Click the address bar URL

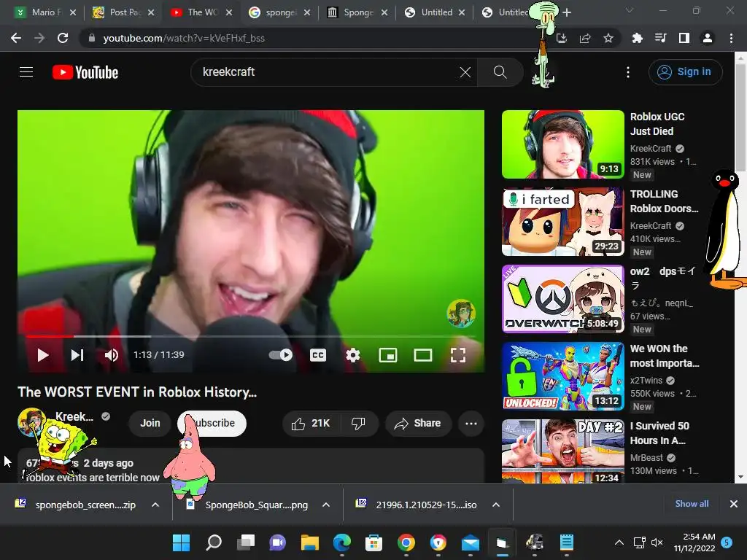point(183,38)
